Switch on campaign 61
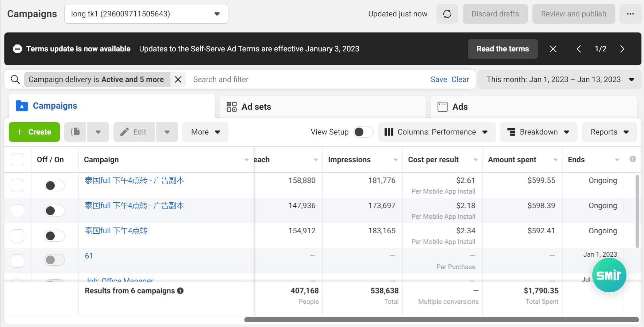The width and height of the screenshot is (644, 327). point(55,260)
